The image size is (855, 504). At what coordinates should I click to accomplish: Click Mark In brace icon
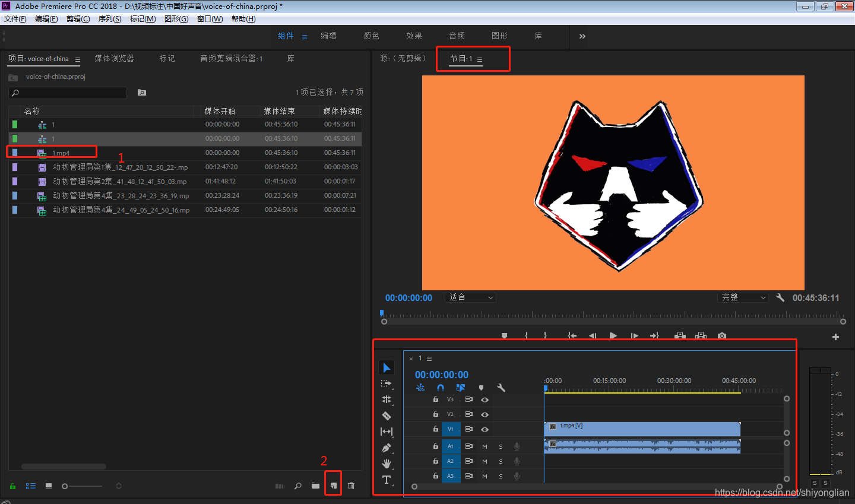(x=526, y=335)
